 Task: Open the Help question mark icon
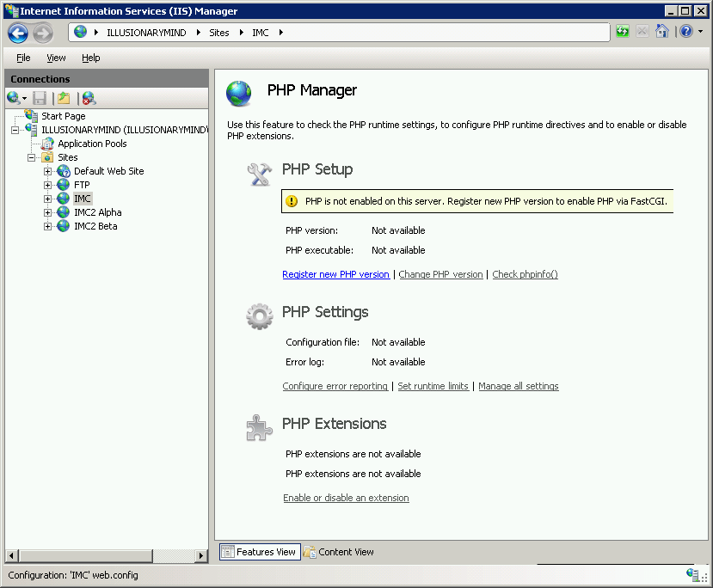(x=686, y=31)
